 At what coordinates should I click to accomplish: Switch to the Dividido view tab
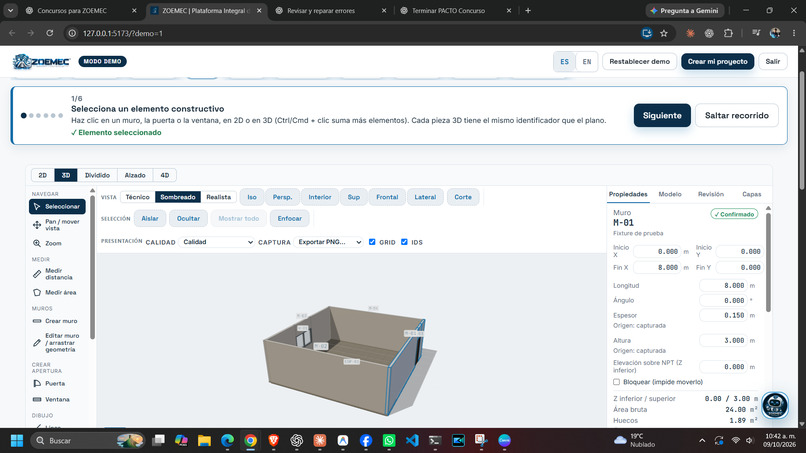tap(97, 175)
